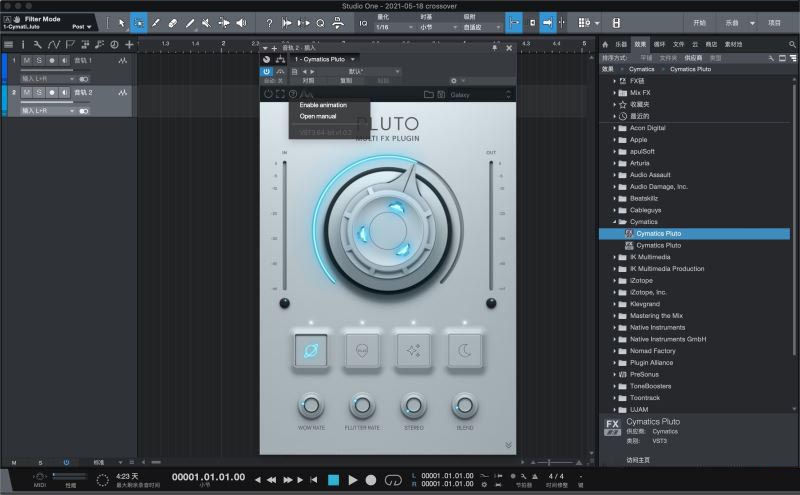This screenshot has height=495, width=800.
Task: Click the 访问主页 link in browser info
Action: pyautogui.click(x=638, y=460)
